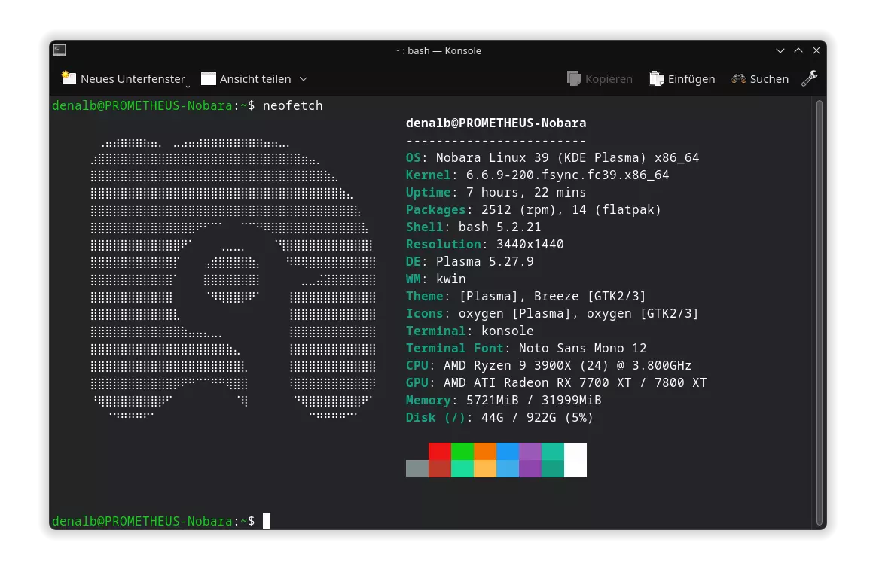Click Neues Unterfenster to open a tab
The height and width of the screenshot is (588, 876).
click(x=124, y=79)
